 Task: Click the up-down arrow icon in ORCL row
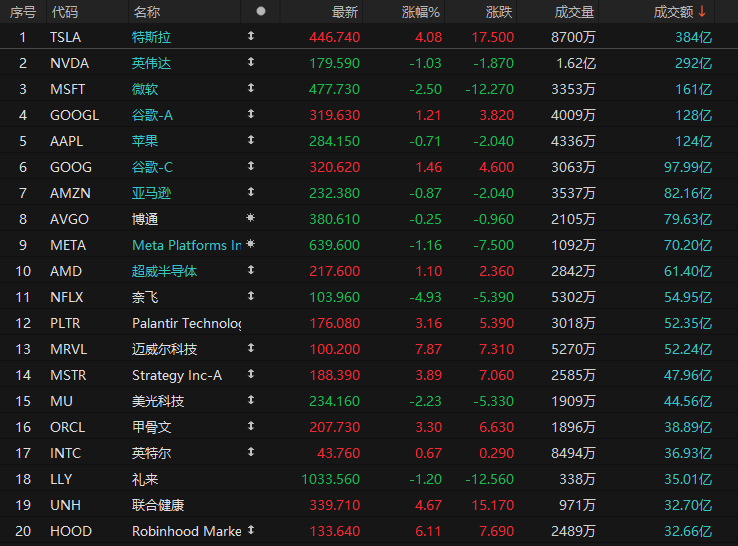click(251, 426)
